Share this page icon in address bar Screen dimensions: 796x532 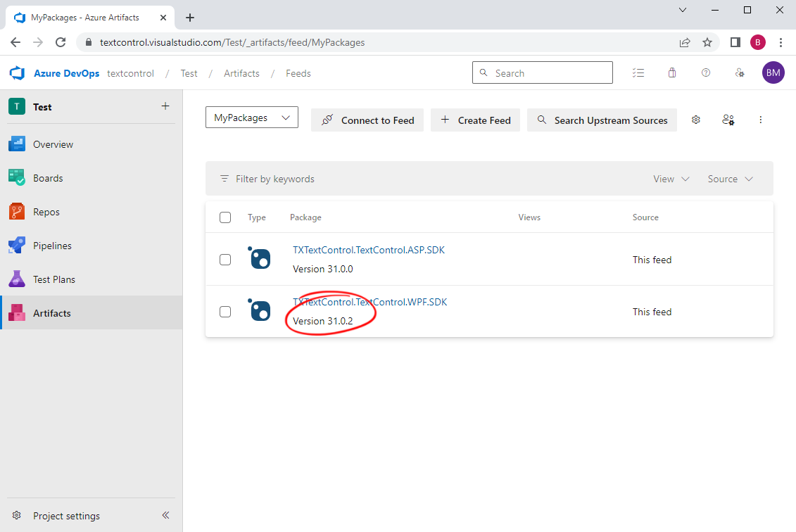685,42
